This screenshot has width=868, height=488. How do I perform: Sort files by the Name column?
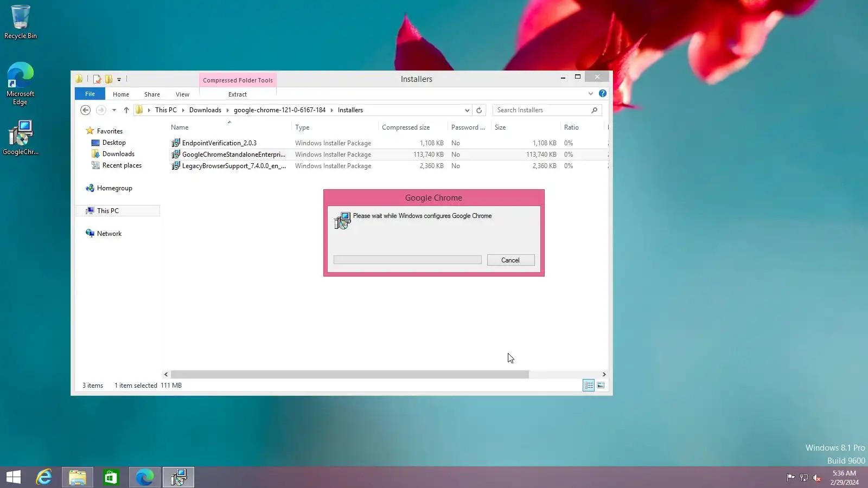coord(180,127)
